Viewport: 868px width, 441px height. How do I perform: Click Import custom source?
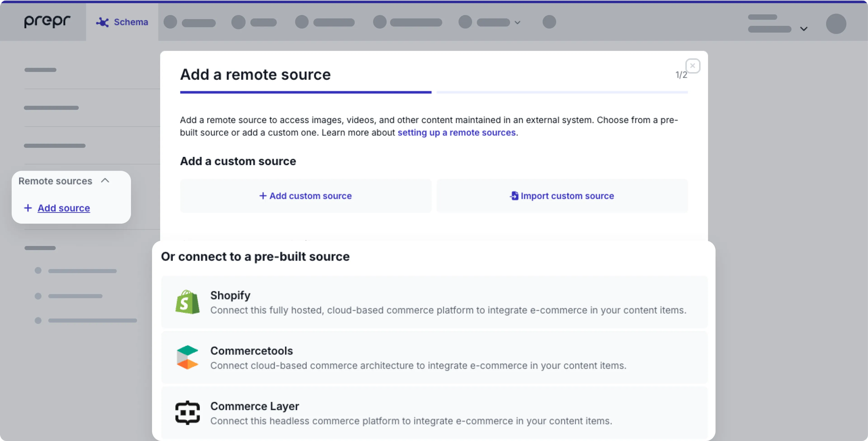tap(562, 196)
